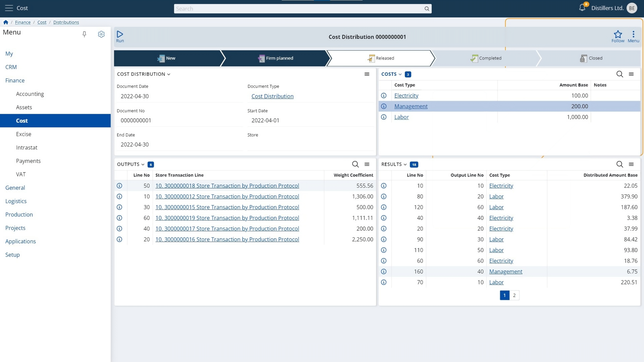Click home icon in breadcrumb
644x362 pixels.
click(x=6, y=22)
